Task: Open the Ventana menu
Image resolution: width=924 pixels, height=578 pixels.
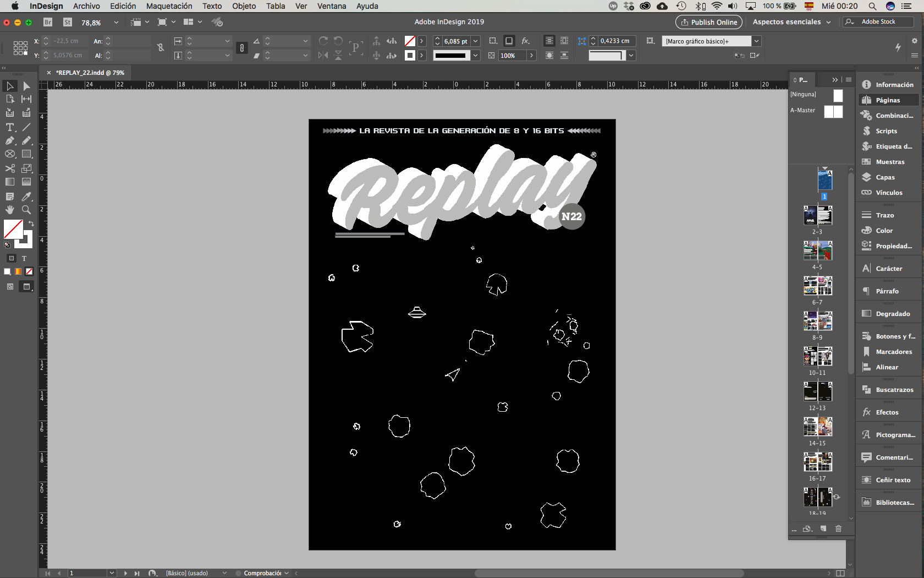Action: click(x=332, y=6)
